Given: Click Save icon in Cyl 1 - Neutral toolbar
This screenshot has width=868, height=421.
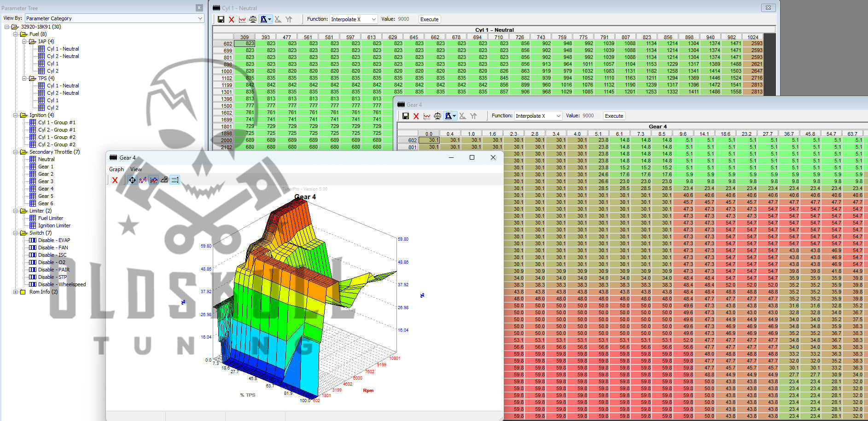Looking at the screenshot, I should (x=221, y=19).
